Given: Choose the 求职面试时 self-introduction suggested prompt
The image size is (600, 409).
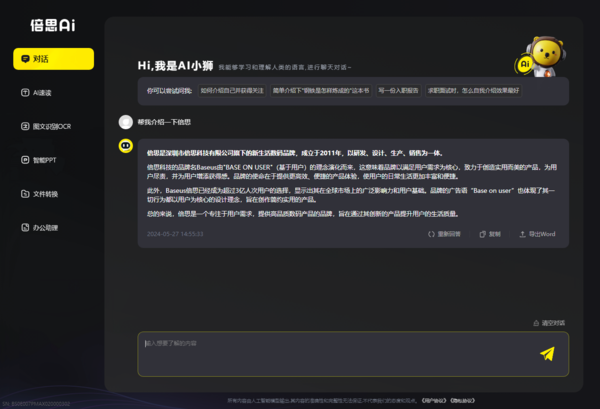Looking at the screenshot, I should coord(473,91).
